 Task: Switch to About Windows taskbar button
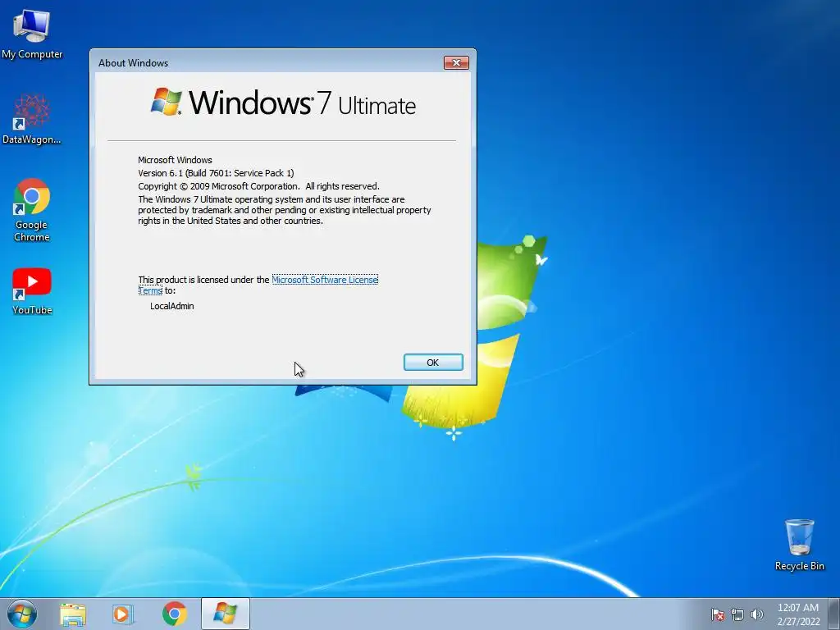point(225,614)
